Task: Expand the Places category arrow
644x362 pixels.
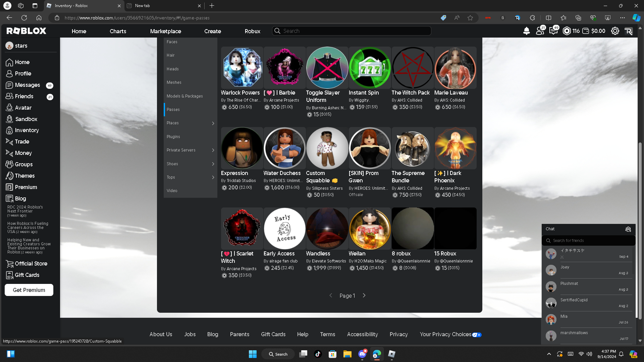Action: (x=213, y=123)
